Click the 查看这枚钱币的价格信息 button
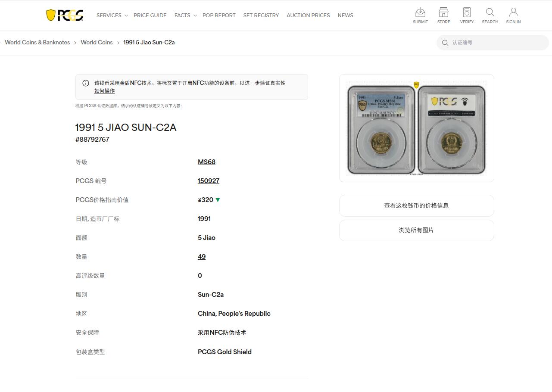Screen dimensions: 552x392 [x=416, y=205]
